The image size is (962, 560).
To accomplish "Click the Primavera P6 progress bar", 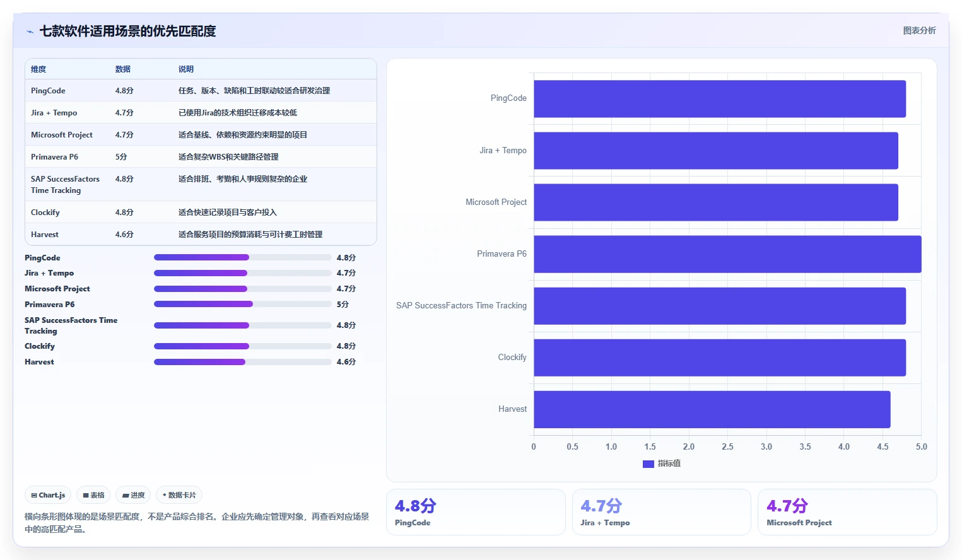I will [243, 304].
